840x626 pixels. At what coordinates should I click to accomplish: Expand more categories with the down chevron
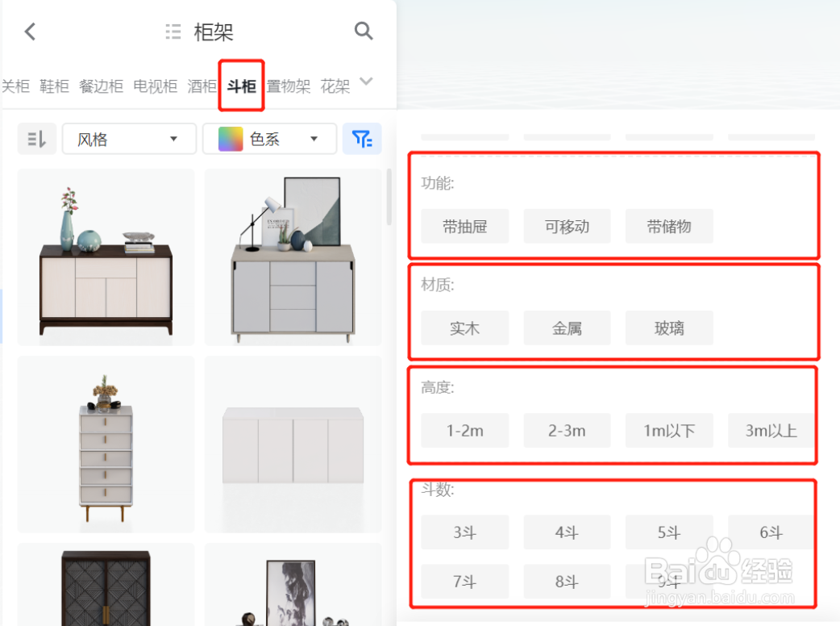[367, 81]
